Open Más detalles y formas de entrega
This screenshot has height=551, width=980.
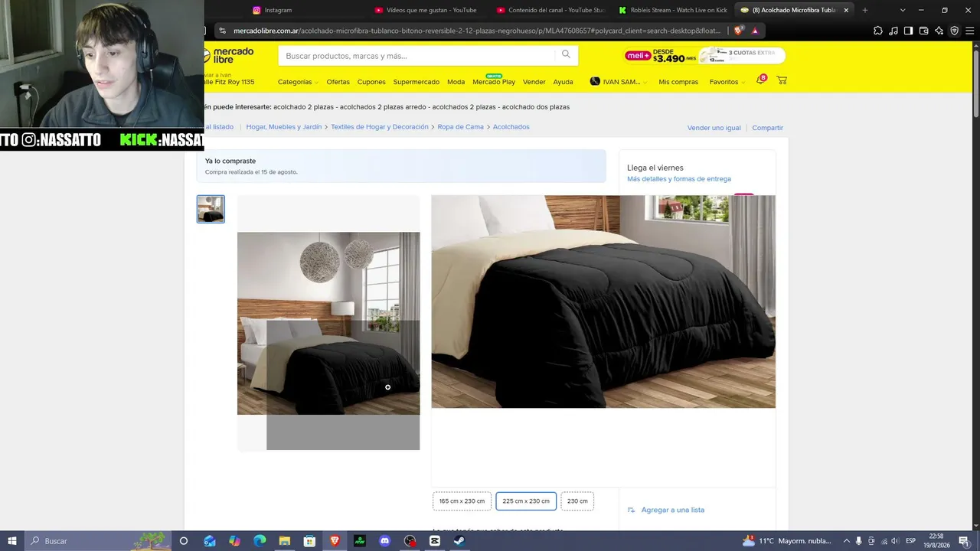[x=679, y=179]
